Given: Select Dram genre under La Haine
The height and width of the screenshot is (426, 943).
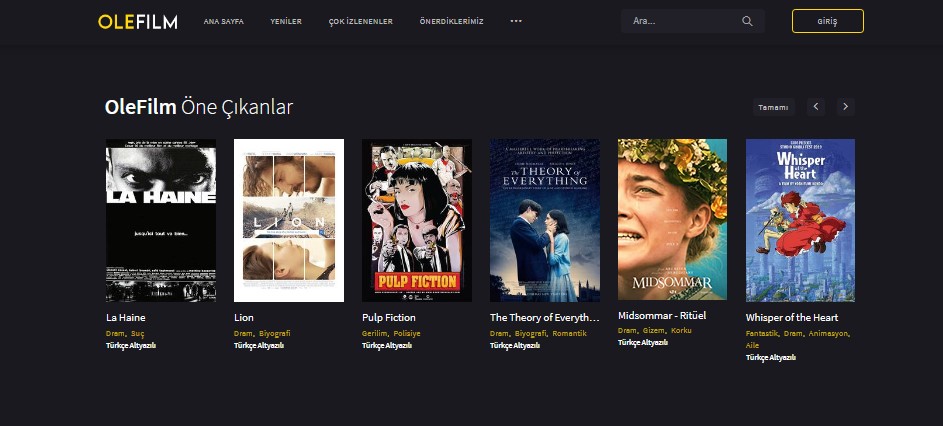Looking at the screenshot, I should tap(115, 333).
